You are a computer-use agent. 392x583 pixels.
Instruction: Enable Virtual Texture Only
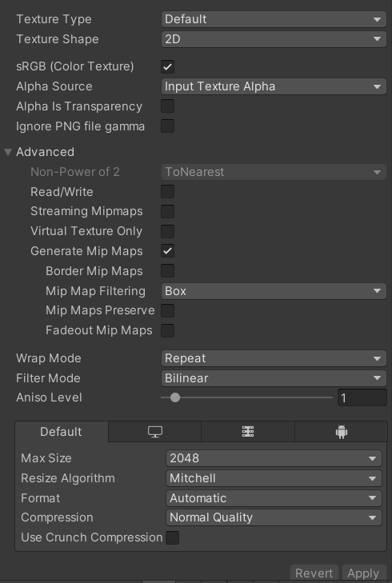167,231
